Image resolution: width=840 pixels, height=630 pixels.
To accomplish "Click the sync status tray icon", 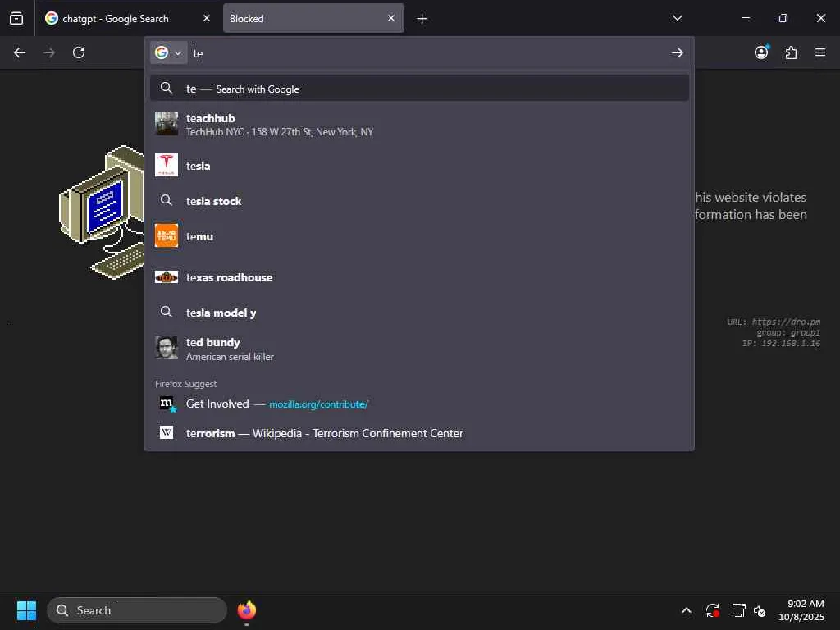I will (x=713, y=610).
